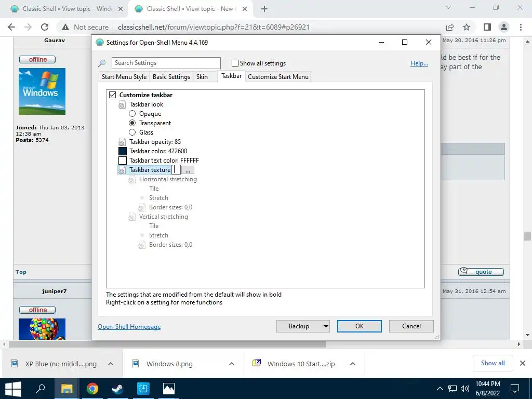This screenshot has height=399, width=532.
Task: Open the Help link
Action: pyautogui.click(x=419, y=63)
